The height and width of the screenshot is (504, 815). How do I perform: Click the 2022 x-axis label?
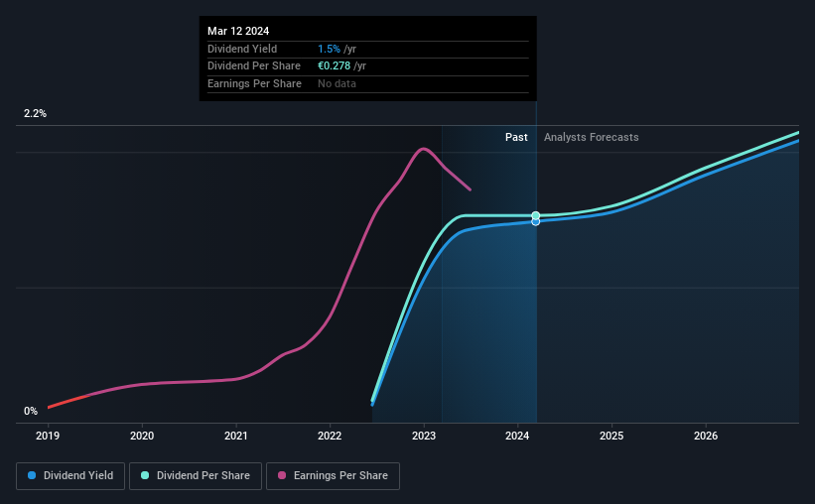coord(330,436)
